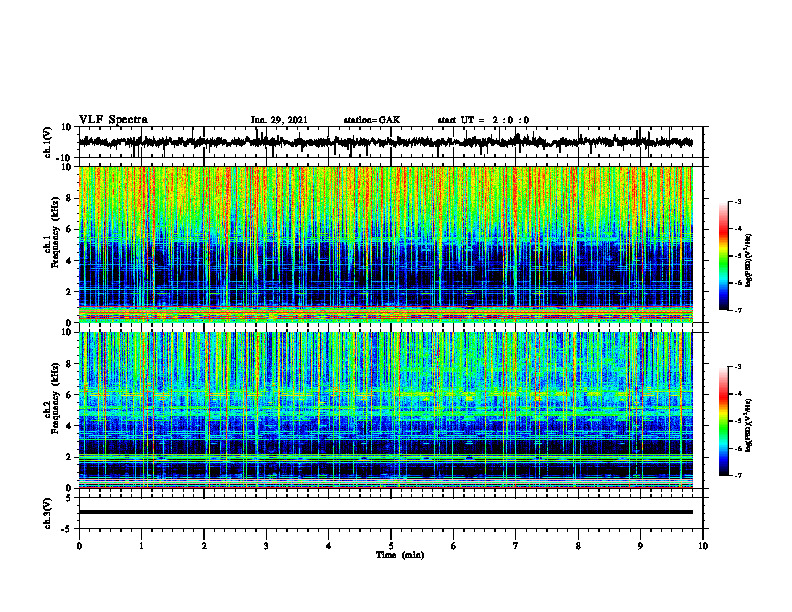Click the "ch.2 Frequency (kHz)" axis label
The image size is (792, 612).
(x=53, y=398)
